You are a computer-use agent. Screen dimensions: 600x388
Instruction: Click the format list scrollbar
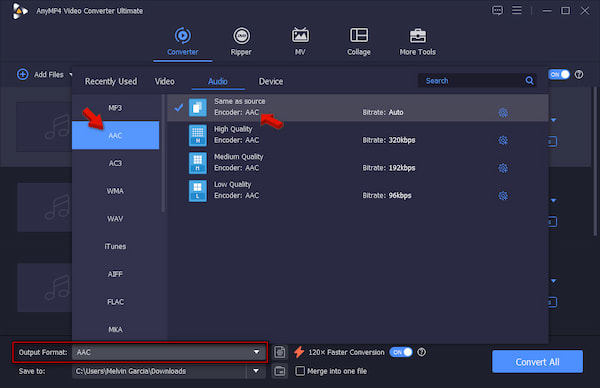click(163, 153)
